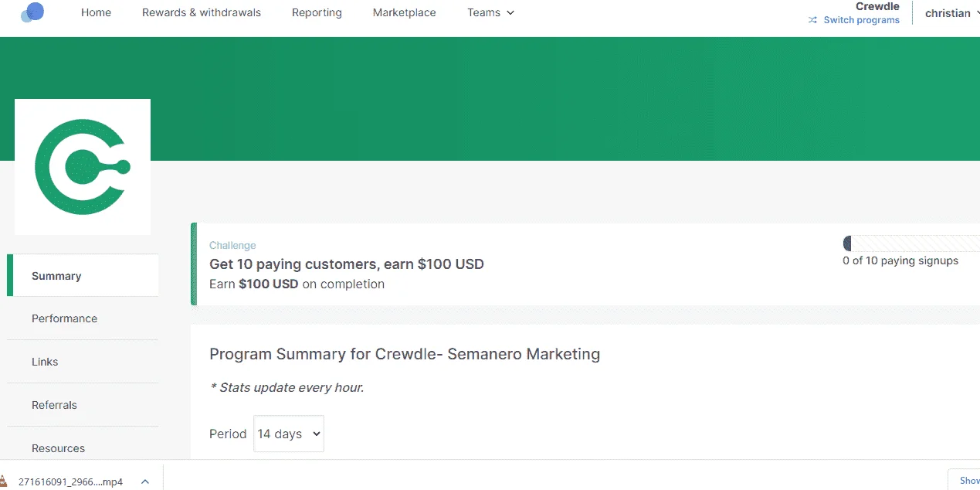Click the Show all downloads button
The height and width of the screenshot is (490, 980).
[x=965, y=480]
